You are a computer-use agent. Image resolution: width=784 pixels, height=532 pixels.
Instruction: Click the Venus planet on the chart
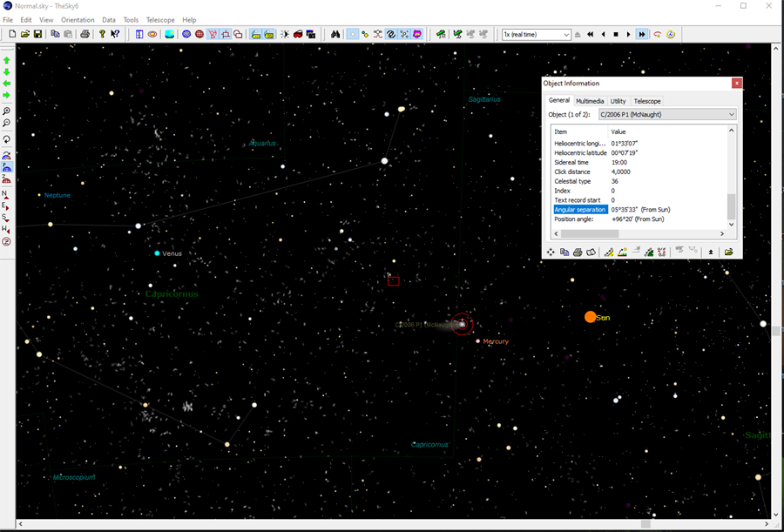pos(157,253)
